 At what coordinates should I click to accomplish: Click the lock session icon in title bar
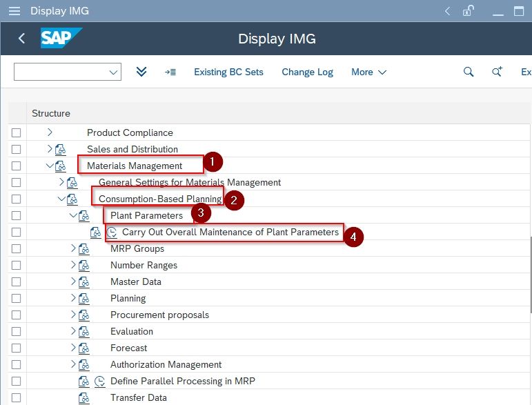(x=469, y=11)
